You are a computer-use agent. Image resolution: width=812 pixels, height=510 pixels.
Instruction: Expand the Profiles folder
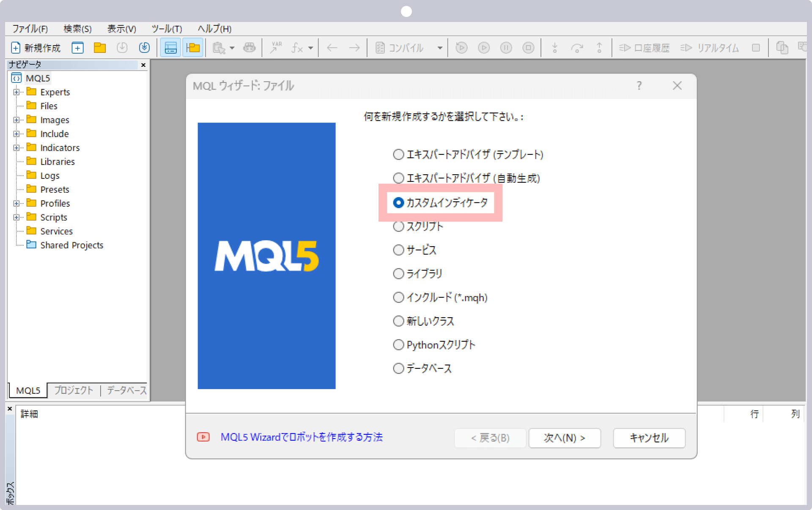[x=16, y=203]
